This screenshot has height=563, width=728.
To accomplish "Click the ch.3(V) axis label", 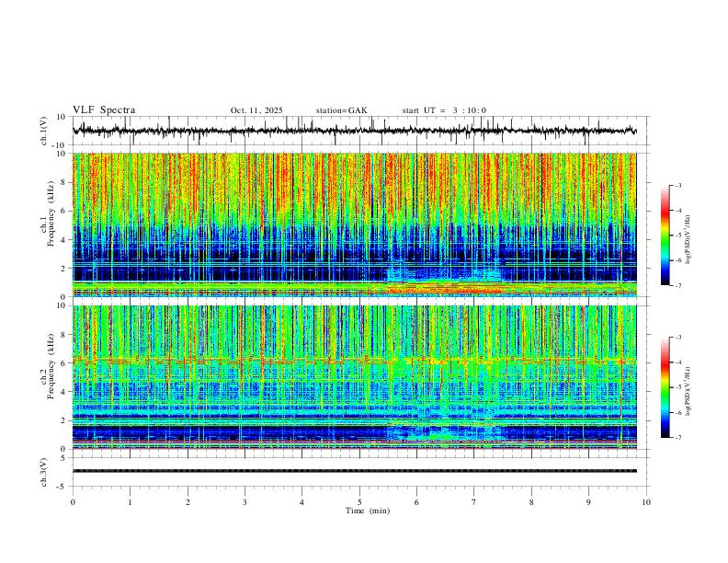I will pos(44,472).
